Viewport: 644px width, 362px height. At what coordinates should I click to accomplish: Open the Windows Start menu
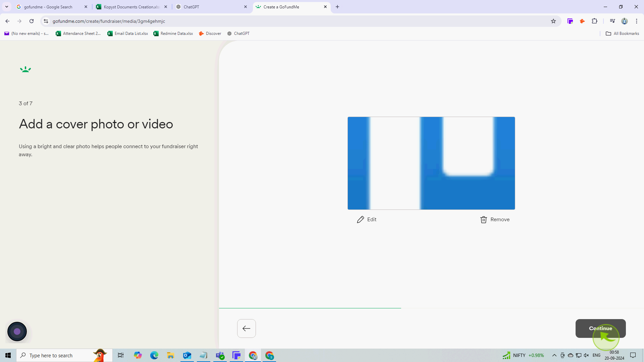coord(8,355)
